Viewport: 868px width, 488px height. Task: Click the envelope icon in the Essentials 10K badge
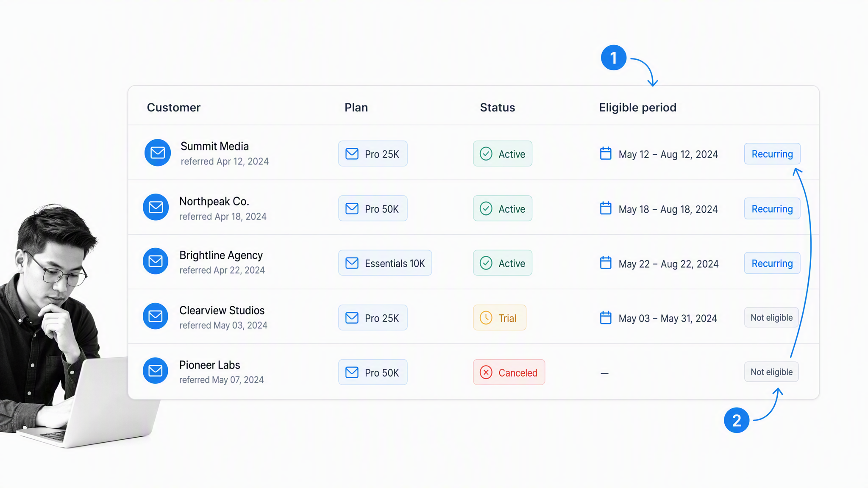tap(352, 263)
